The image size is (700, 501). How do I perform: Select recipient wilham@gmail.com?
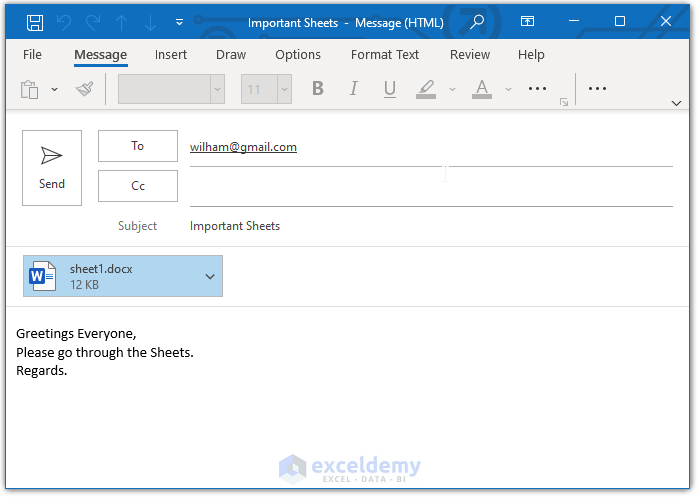(243, 147)
